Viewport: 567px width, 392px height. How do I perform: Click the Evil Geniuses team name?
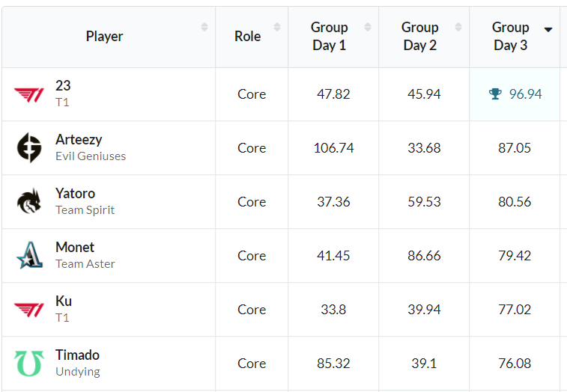91,156
